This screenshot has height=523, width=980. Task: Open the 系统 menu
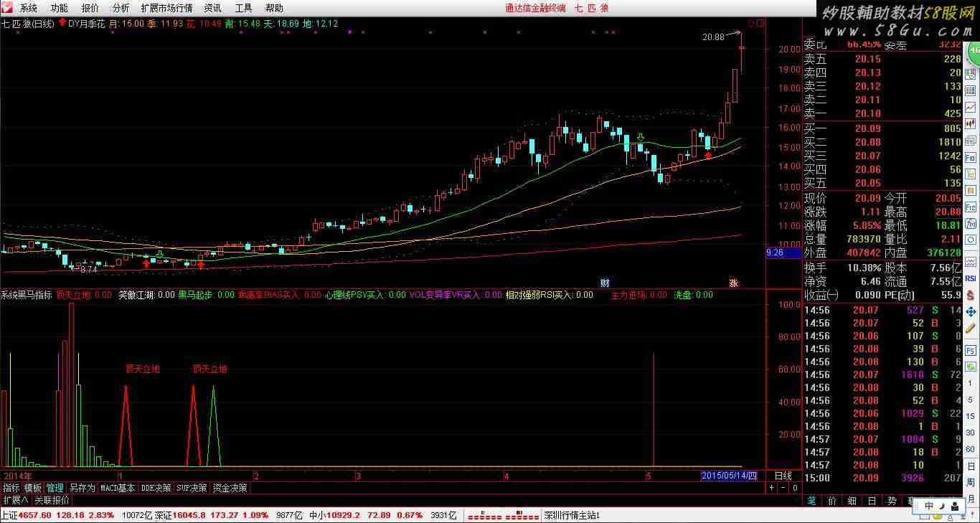tap(28, 9)
